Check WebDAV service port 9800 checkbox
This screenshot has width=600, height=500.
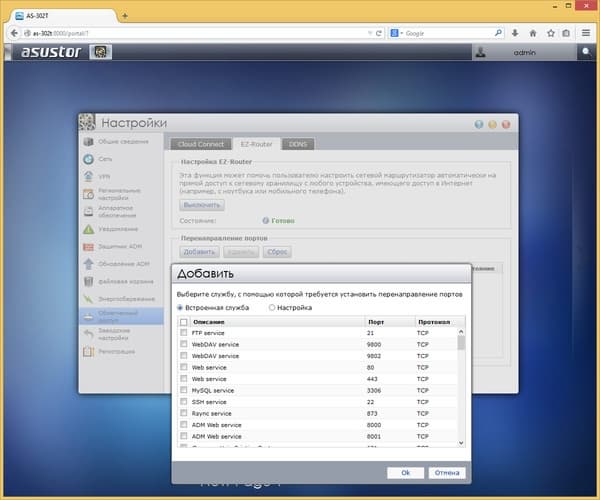click(184, 344)
